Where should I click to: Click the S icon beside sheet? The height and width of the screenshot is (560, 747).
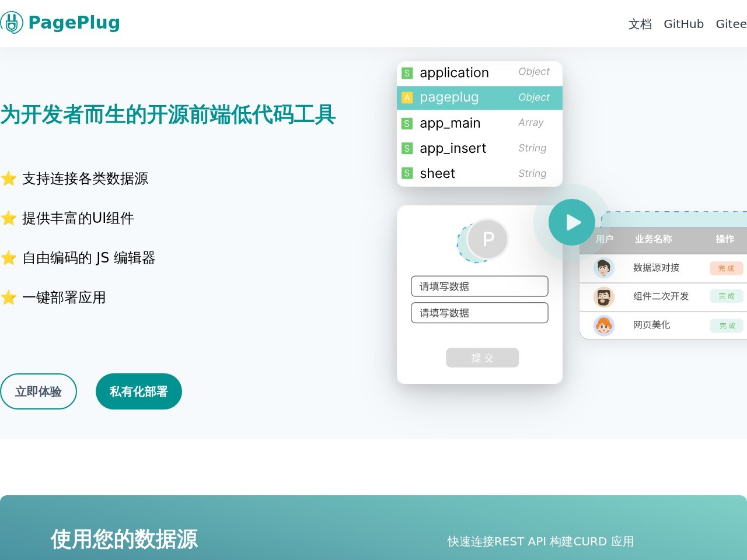(407, 174)
